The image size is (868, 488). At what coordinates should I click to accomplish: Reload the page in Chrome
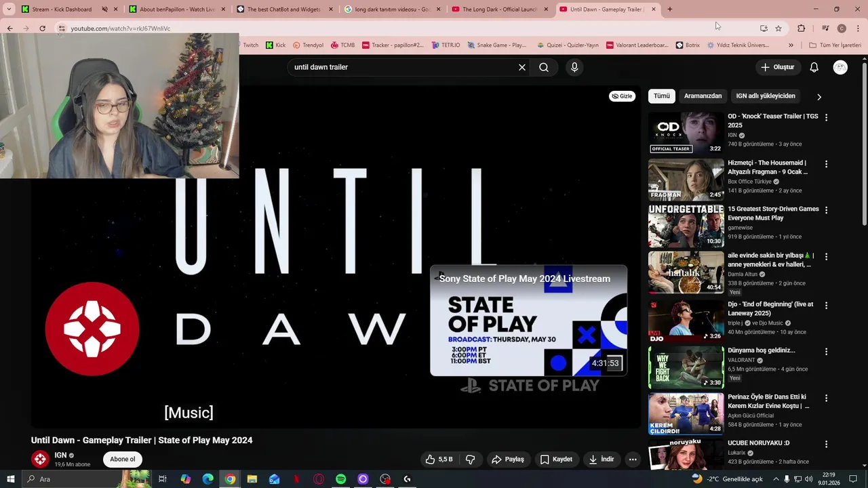42,28
